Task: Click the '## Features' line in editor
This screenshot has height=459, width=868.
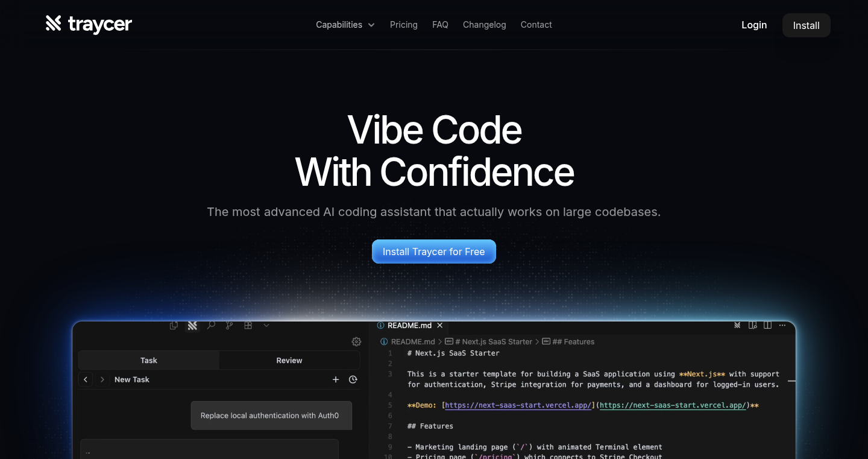Action: (430, 426)
